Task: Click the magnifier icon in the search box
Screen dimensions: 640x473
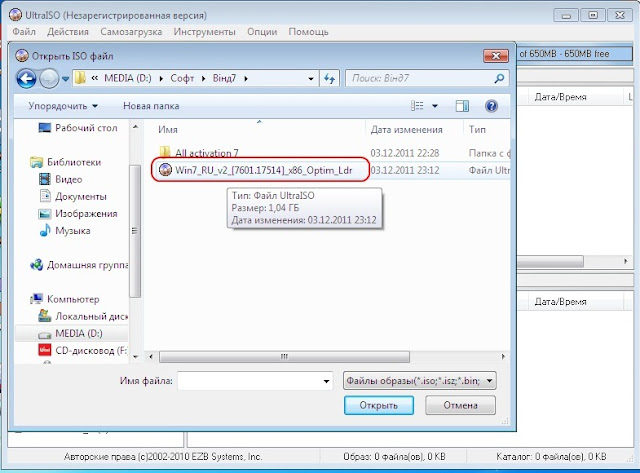Action: coord(499,78)
